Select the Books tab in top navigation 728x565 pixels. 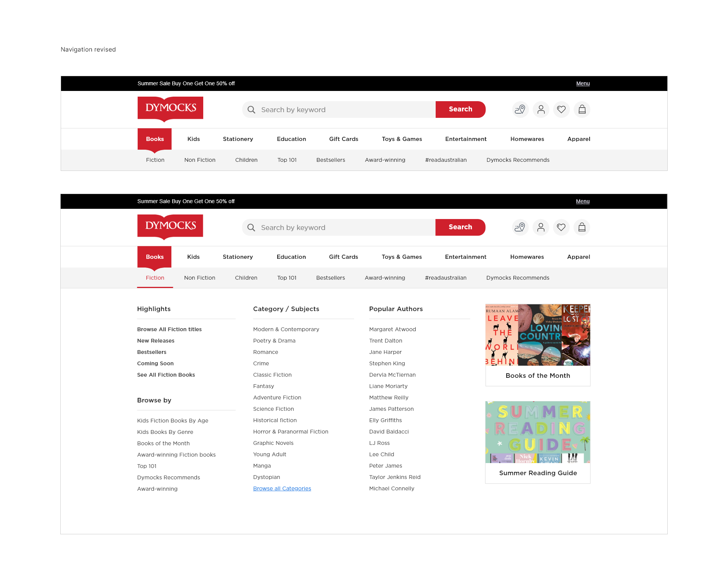(155, 139)
